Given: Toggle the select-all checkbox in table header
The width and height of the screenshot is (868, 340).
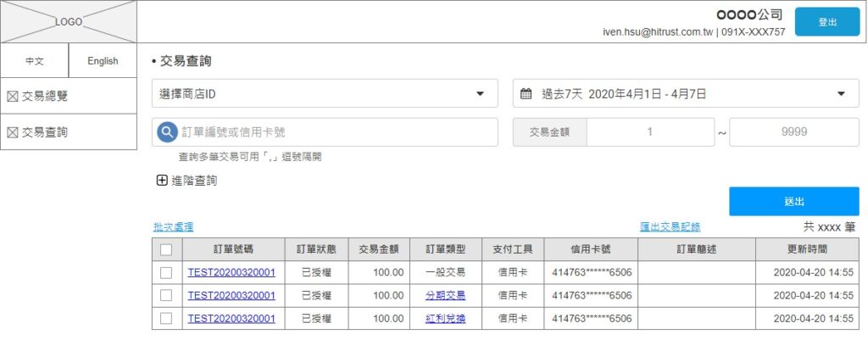Looking at the screenshot, I should [x=166, y=249].
